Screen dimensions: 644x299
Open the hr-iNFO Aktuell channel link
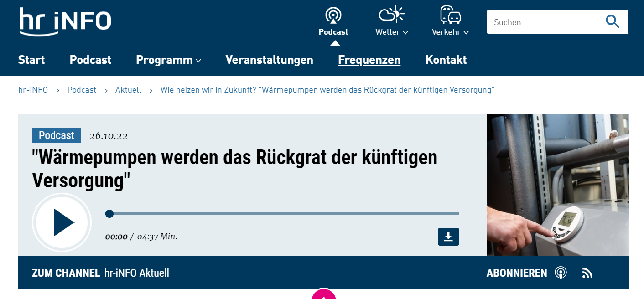[x=137, y=273]
